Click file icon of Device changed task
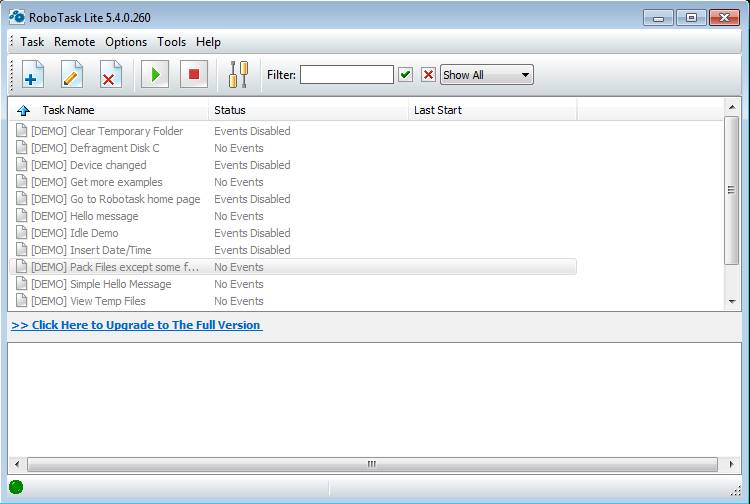The width and height of the screenshot is (750, 504). (22, 164)
